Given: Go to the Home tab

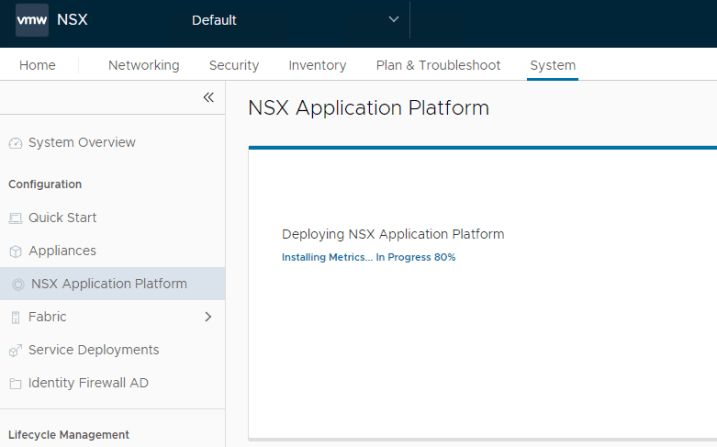Looking at the screenshot, I should (37, 65).
